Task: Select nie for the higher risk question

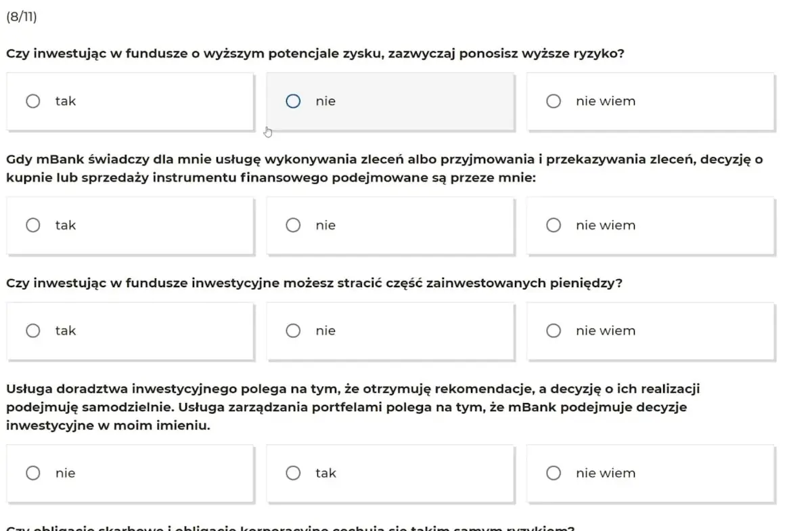Action: click(x=390, y=101)
